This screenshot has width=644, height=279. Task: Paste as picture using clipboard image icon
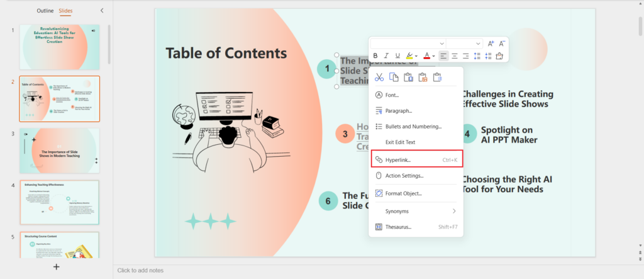coord(423,77)
